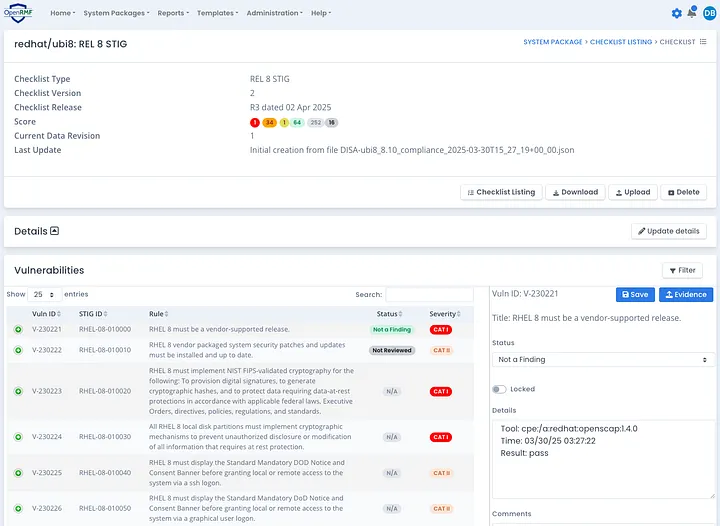Click CAT II badge for V-230222
Image resolution: width=720 pixels, height=526 pixels.
click(442, 350)
